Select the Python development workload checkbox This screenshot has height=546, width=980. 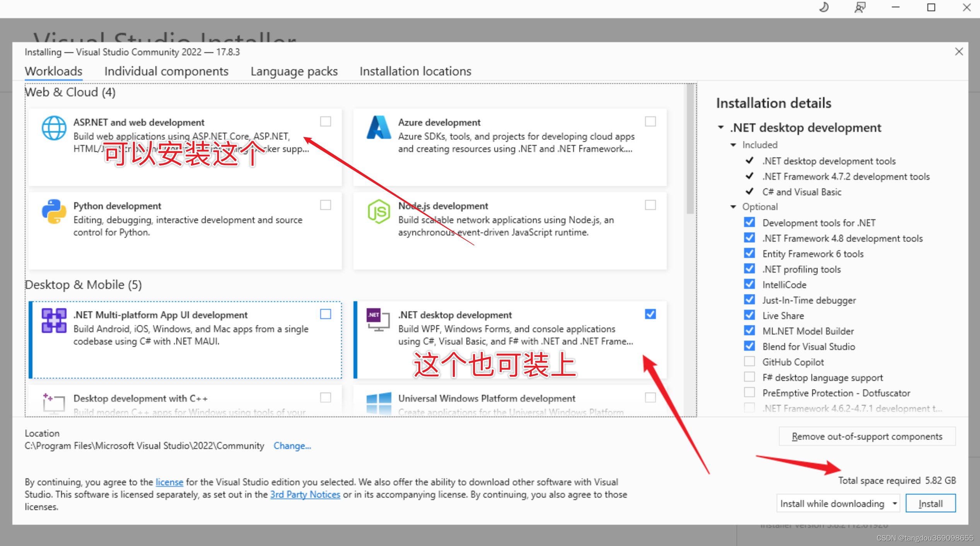point(326,205)
